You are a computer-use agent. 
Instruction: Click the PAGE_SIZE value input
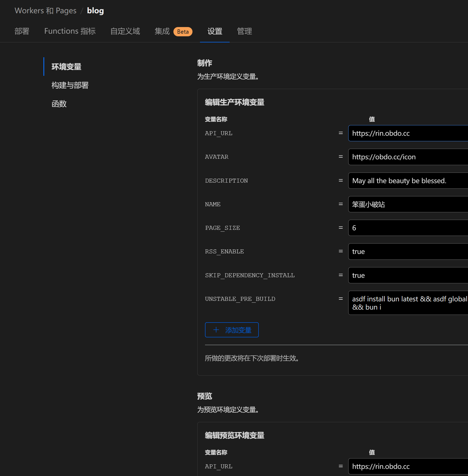click(408, 228)
